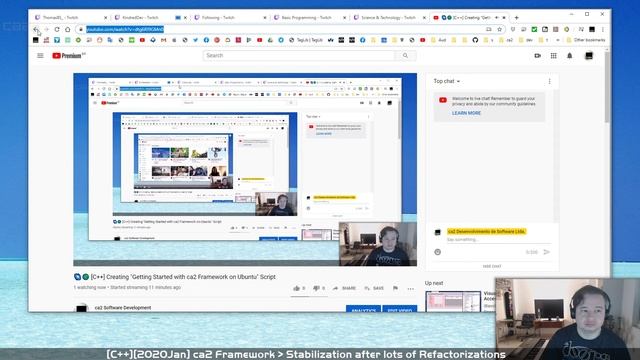Open the create video camera icon

[x=538, y=56]
